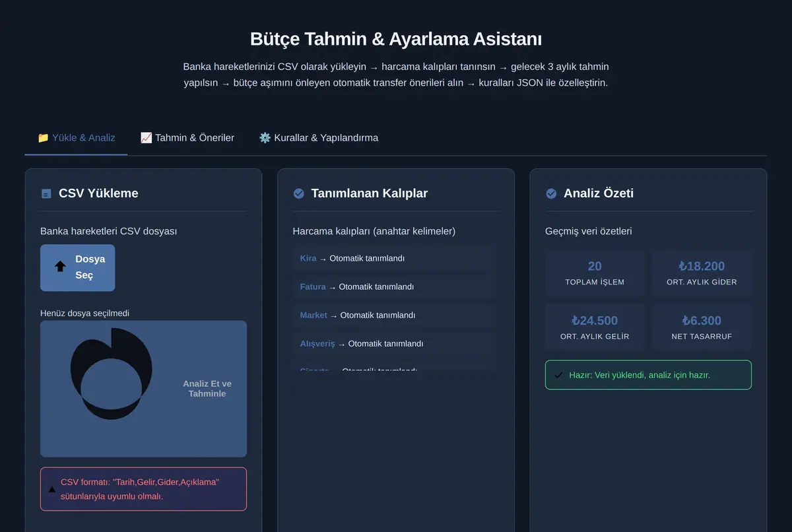This screenshot has height=532, width=792.
Task: Click the Toplam İşlem 20 stat card
Action: (595, 273)
